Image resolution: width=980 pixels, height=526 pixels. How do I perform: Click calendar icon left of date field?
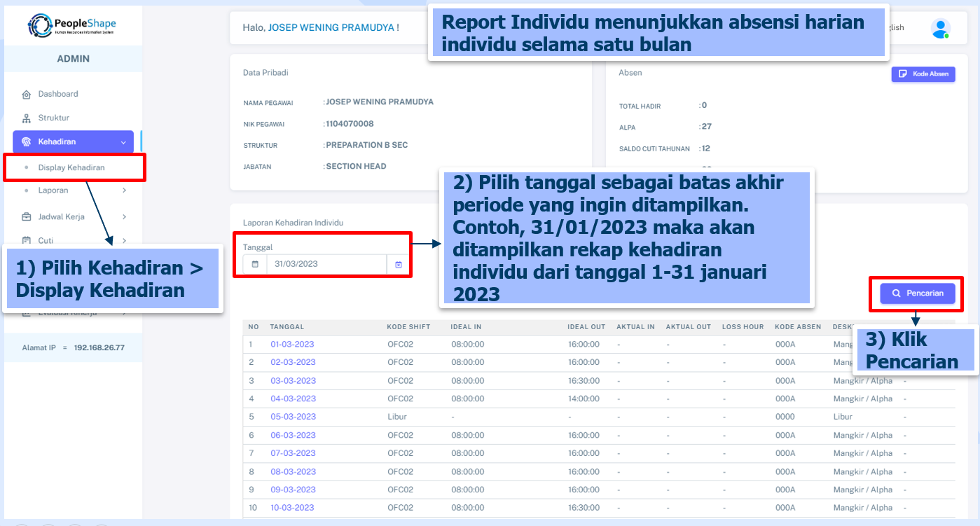[255, 264]
